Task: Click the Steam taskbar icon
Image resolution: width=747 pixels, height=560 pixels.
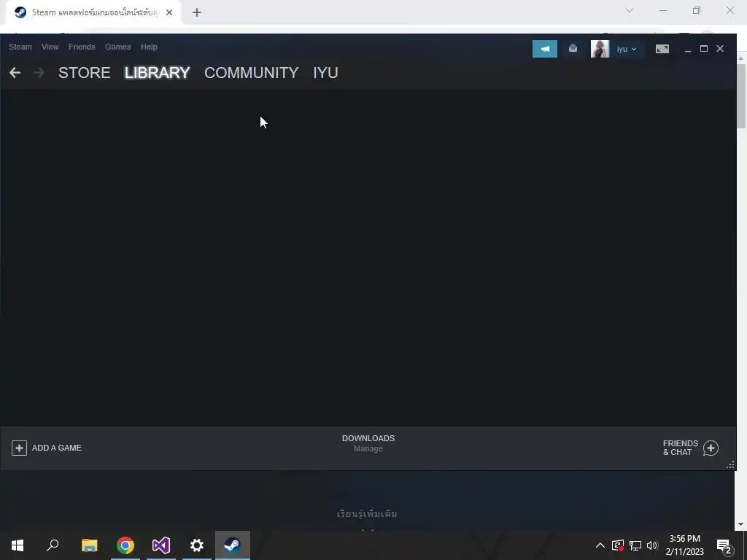Action: point(233,545)
